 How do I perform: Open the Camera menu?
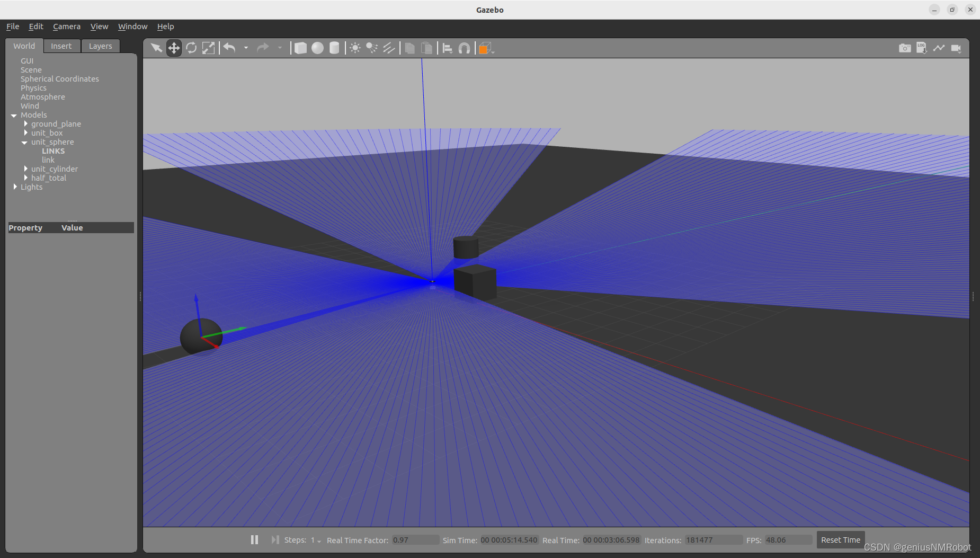pyautogui.click(x=67, y=26)
